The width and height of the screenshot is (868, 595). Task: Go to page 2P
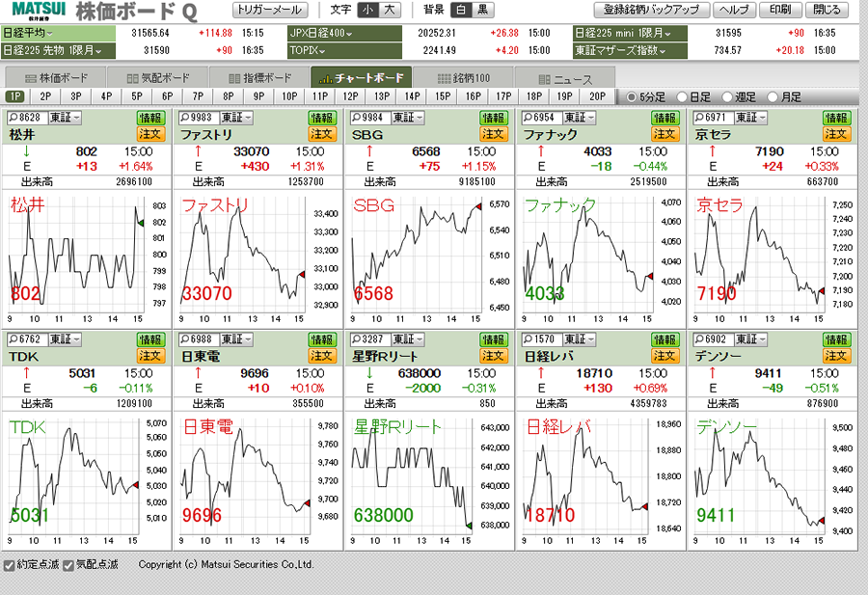pyautogui.click(x=46, y=96)
